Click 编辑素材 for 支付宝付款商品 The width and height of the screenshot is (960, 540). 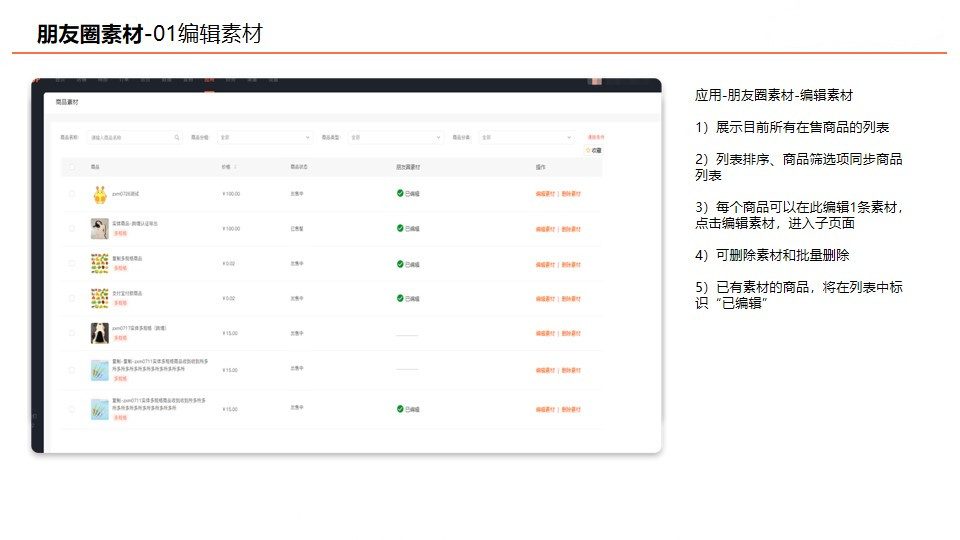pyautogui.click(x=545, y=299)
